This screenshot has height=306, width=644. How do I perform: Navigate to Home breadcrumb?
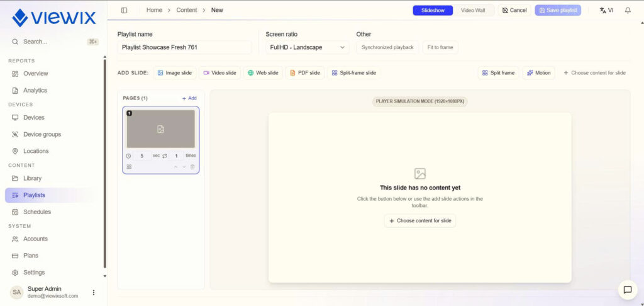tap(154, 10)
